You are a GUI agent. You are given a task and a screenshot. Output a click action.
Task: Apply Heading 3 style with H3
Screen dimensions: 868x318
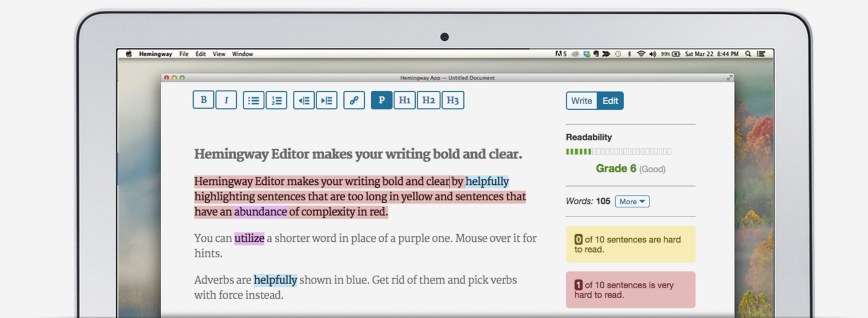(453, 100)
